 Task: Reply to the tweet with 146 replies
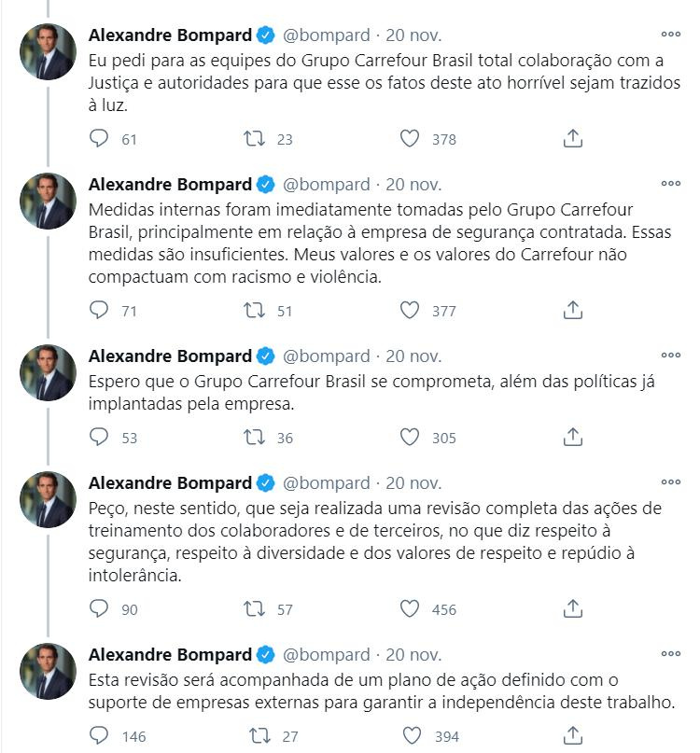[99, 735]
